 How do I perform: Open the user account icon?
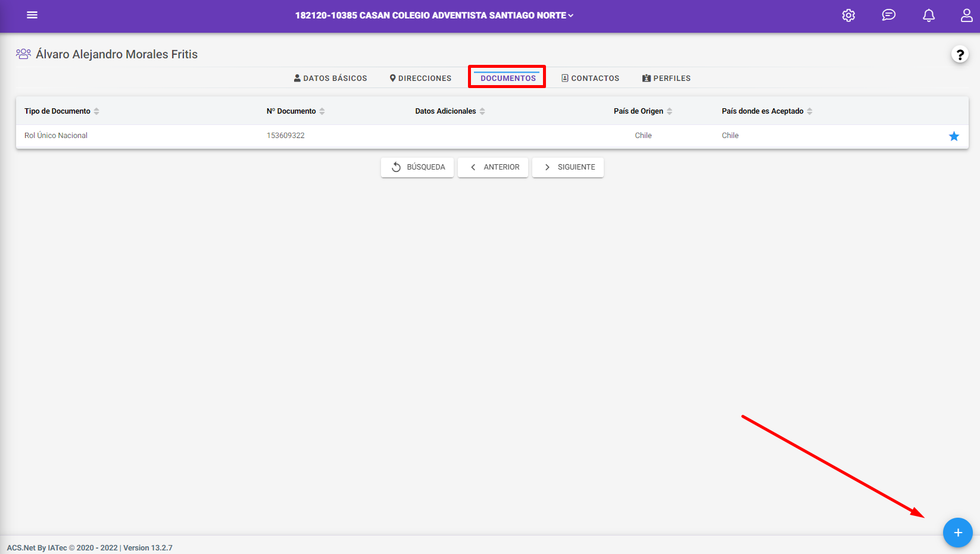[x=967, y=15]
